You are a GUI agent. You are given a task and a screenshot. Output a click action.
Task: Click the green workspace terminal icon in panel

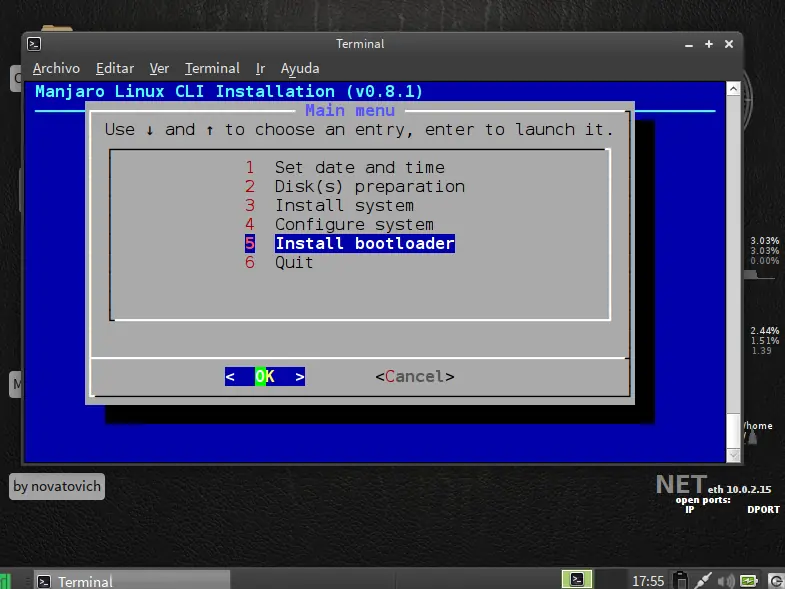pyautogui.click(x=577, y=579)
